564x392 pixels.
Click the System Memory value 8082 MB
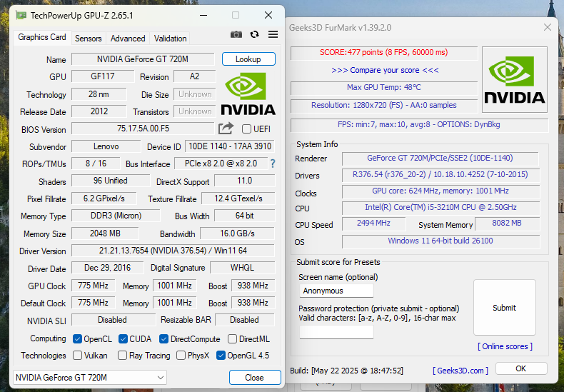(507, 223)
